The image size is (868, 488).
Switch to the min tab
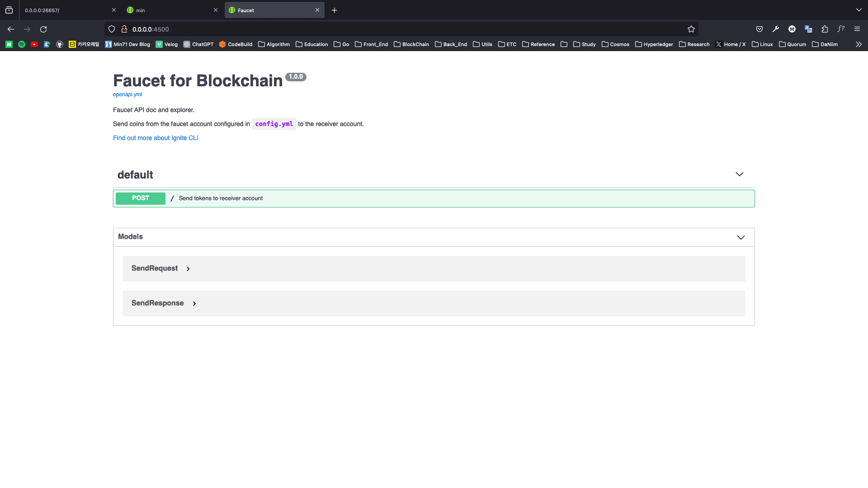(172, 10)
